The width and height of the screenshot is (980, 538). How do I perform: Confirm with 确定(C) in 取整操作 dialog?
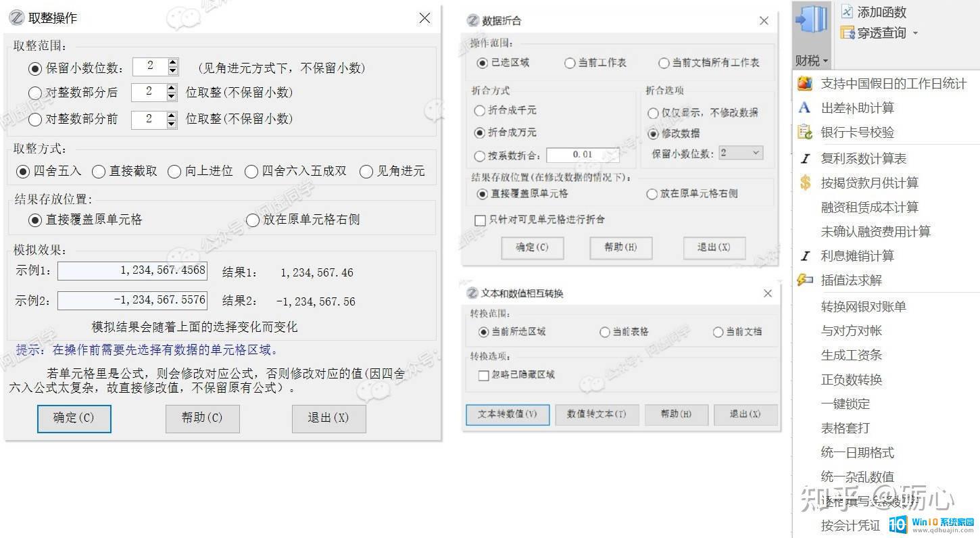point(74,418)
